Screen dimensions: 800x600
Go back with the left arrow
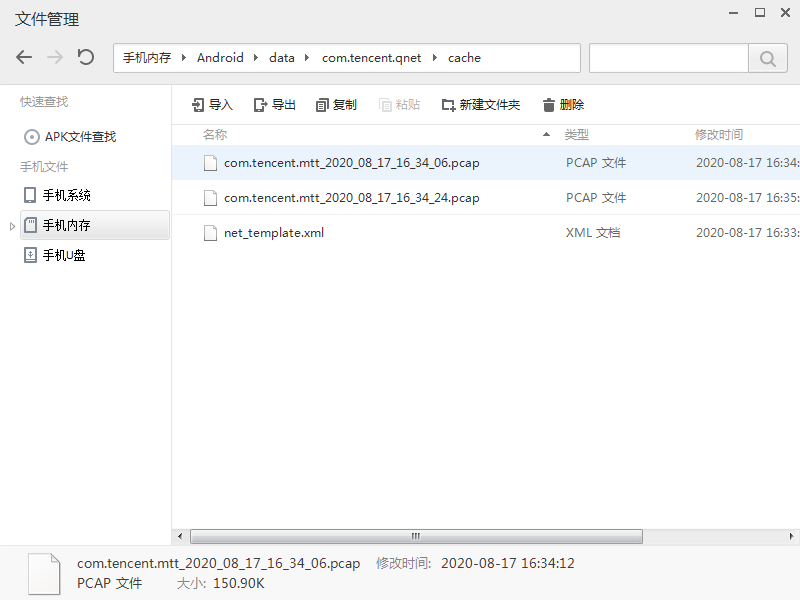click(x=24, y=57)
